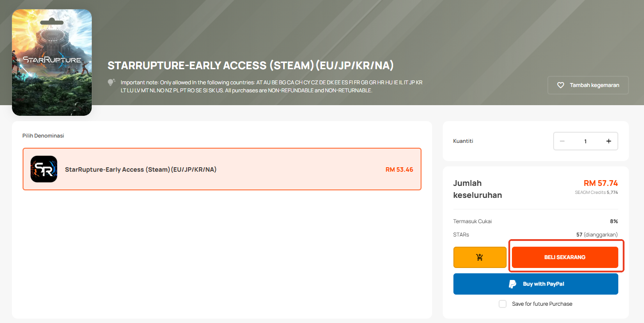
Task: Click the Buy with PayPal text
Action: (x=543, y=284)
